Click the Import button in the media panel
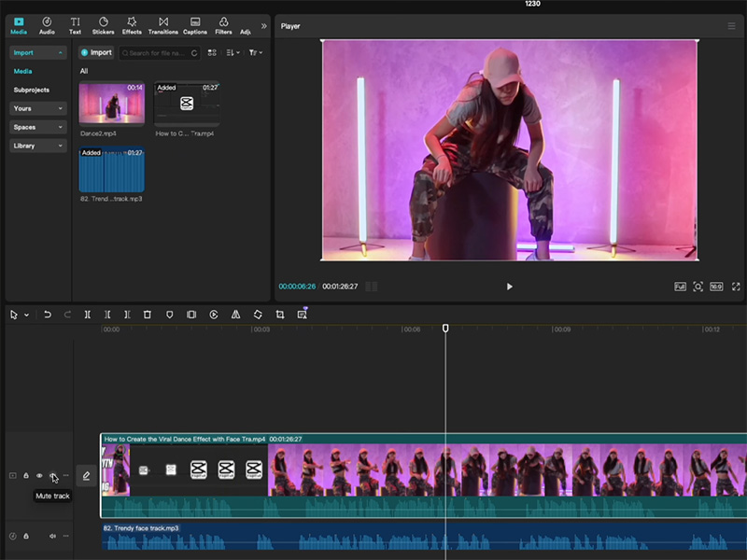This screenshot has height=560, width=747. [x=96, y=52]
